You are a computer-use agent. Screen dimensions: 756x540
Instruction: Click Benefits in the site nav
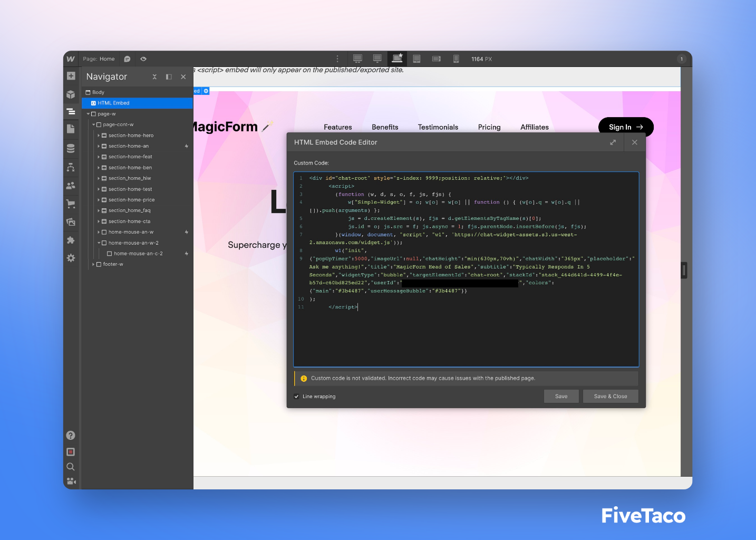[385, 127]
